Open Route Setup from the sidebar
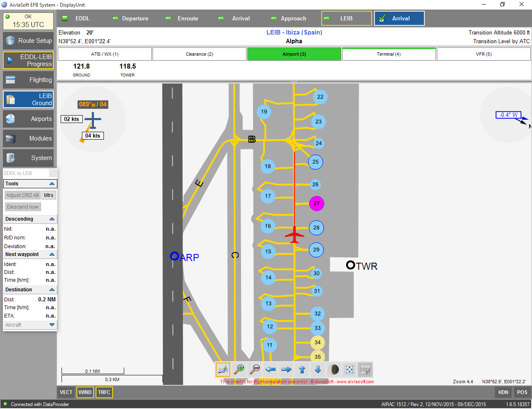This screenshot has height=409, width=532. 28,41
